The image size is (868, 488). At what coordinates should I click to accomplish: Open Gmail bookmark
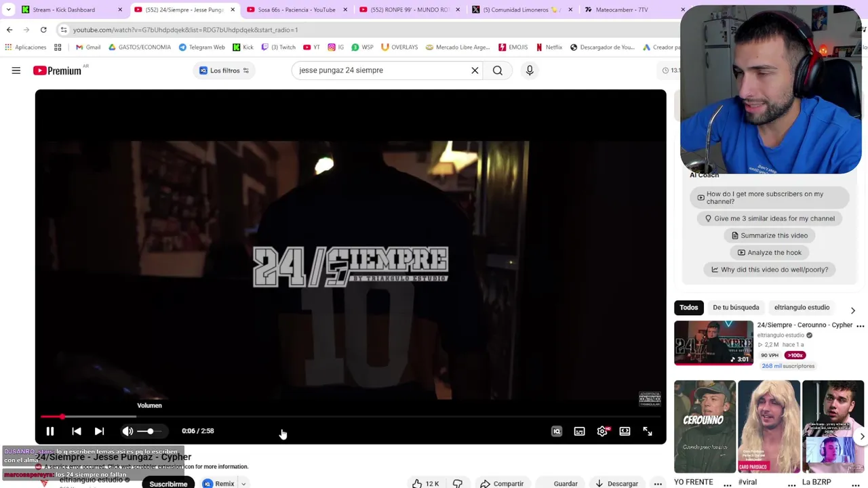(88, 47)
